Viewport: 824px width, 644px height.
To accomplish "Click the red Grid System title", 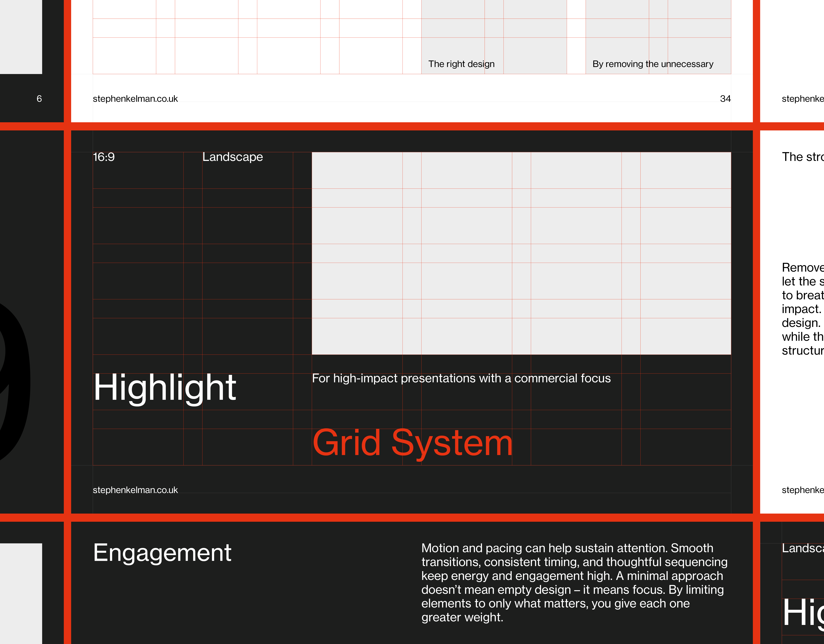I will (412, 443).
